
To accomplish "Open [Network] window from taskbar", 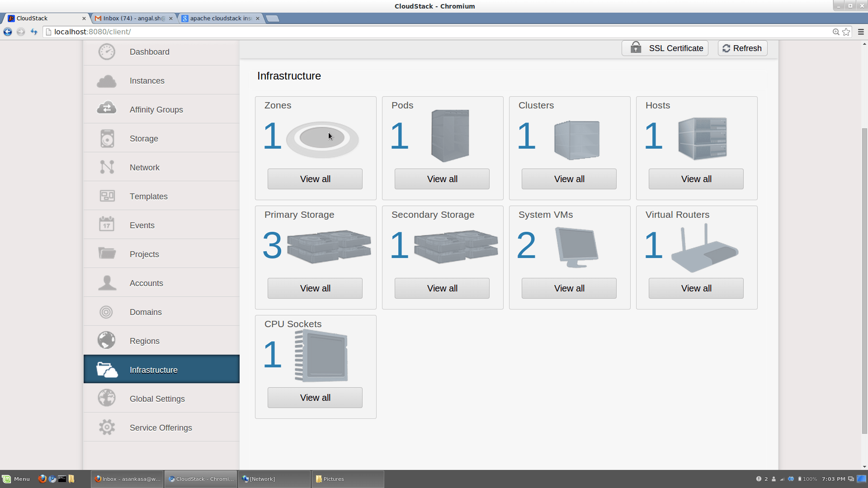I will (x=274, y=479).
